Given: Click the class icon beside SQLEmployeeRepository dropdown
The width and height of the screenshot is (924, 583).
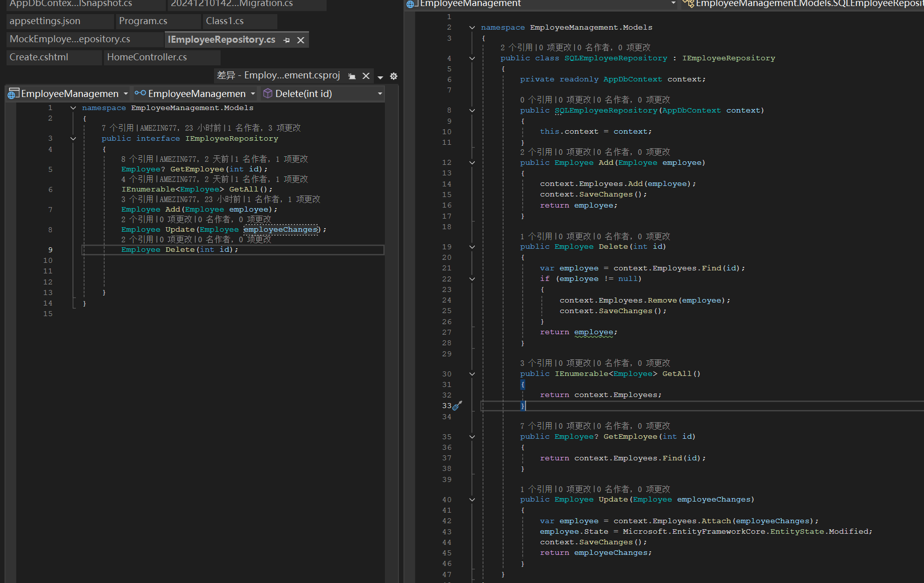Looking at the screenshot, I should point(688,4).
